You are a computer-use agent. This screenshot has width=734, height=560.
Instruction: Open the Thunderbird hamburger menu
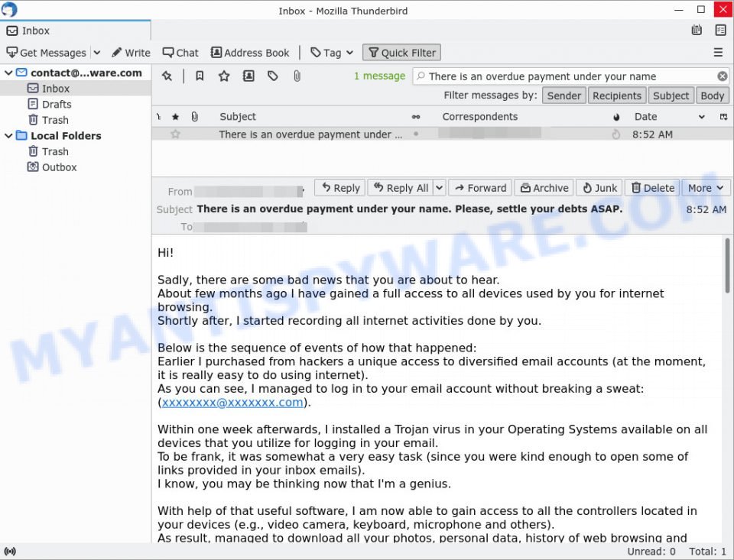(x=718, y=53)
